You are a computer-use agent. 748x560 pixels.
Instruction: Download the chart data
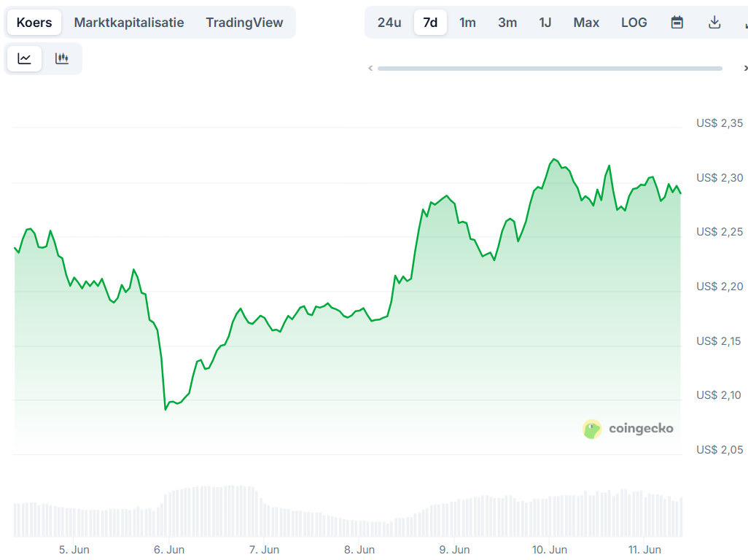click(714, 23)
